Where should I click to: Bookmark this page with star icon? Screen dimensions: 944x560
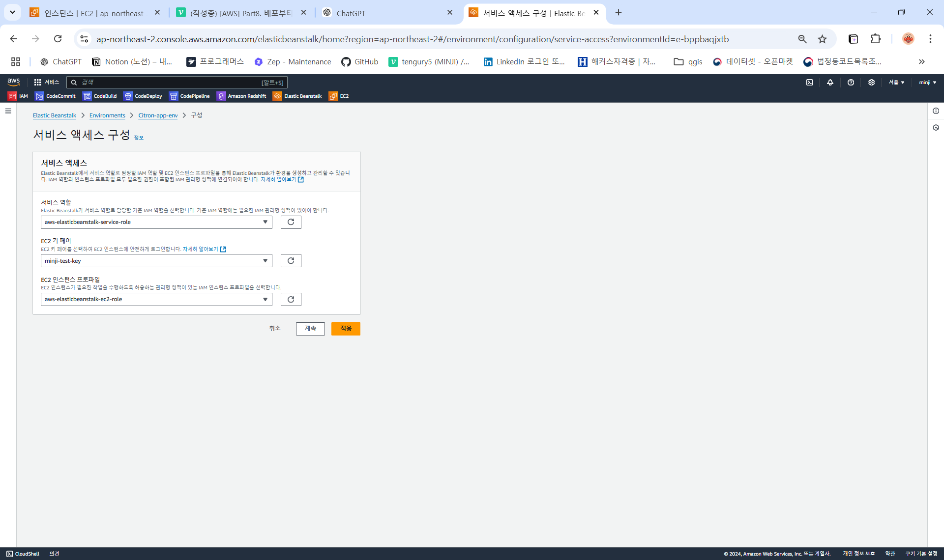coord(822,39)
